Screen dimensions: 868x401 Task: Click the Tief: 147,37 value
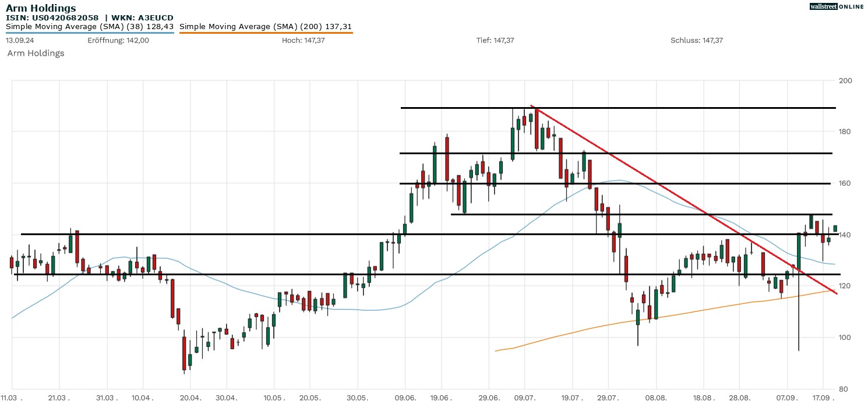[x=495, y=41]
